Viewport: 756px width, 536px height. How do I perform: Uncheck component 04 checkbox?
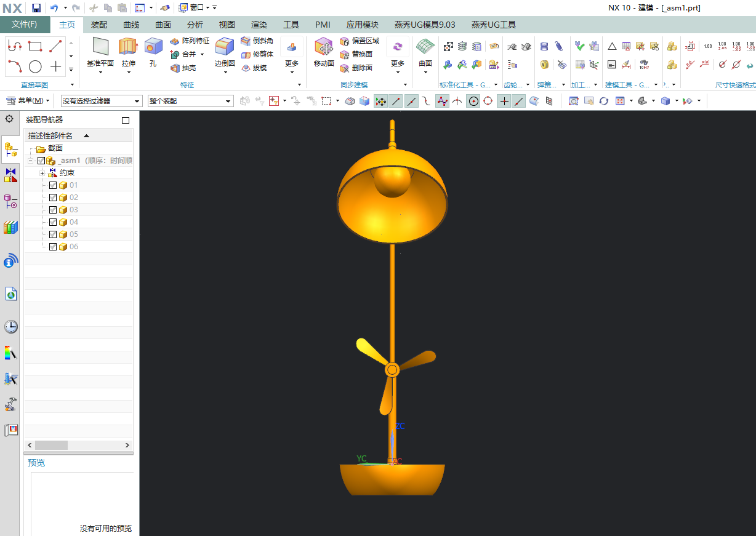click(x=53, y=222)
